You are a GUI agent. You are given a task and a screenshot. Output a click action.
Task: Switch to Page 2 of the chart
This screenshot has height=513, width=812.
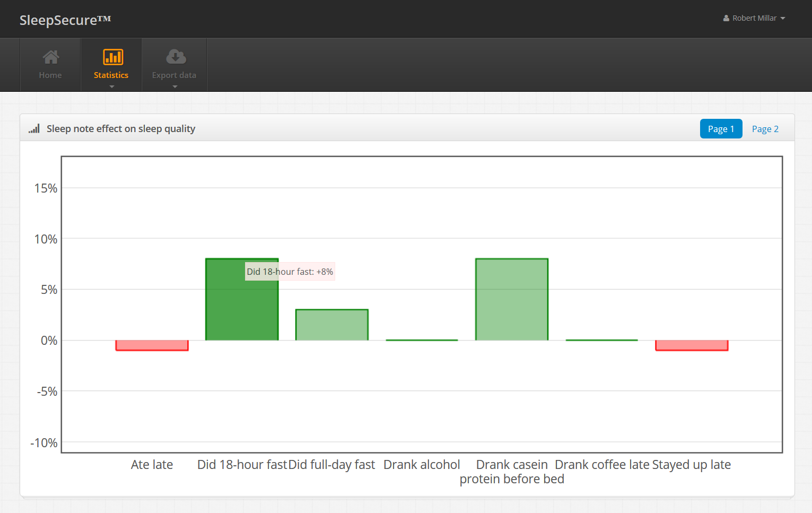click(x=765, y=129)
